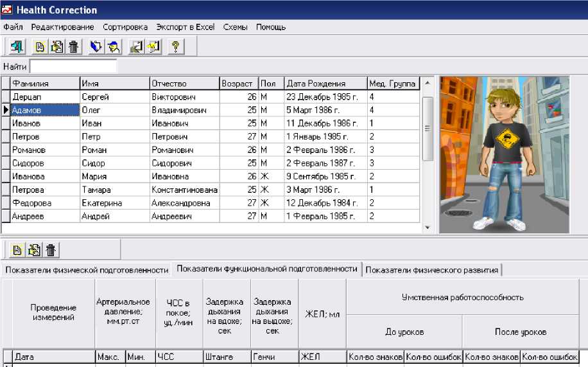
Task: Click the person in blue cap icon
Action: 114,47
